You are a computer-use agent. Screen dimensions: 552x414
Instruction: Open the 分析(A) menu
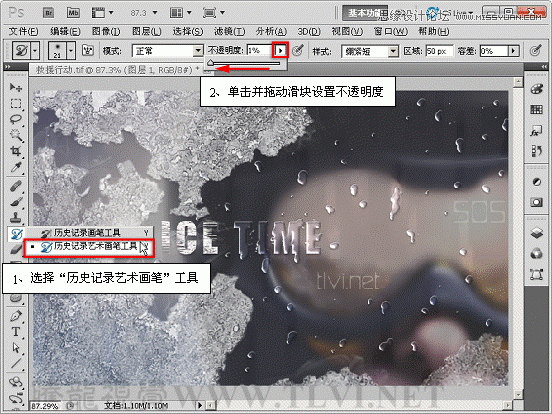(x=271, y=32)
